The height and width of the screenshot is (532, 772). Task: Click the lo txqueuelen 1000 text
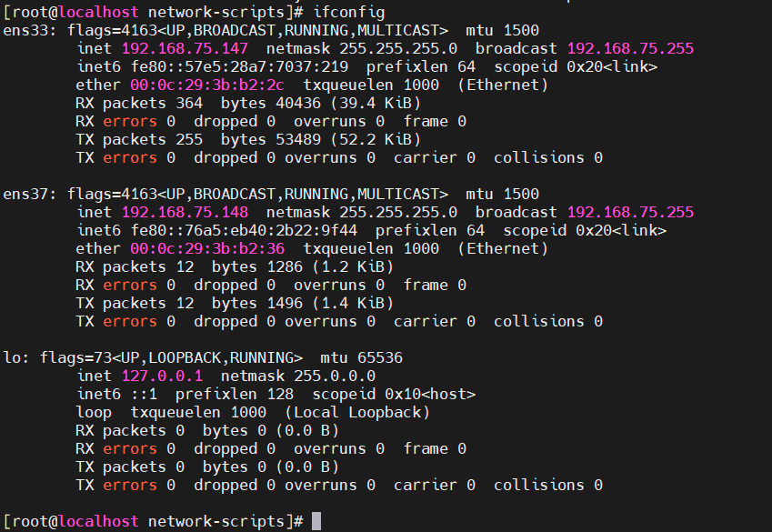coord(198,412)
